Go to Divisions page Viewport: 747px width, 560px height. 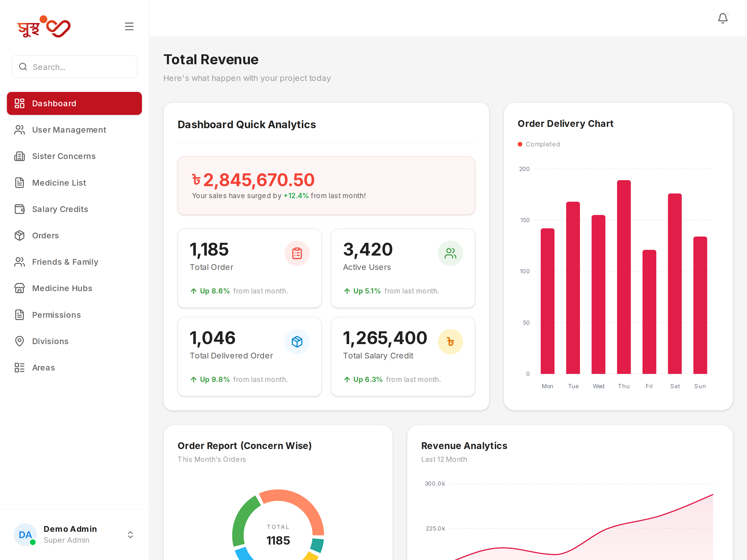tap(74, 341)
